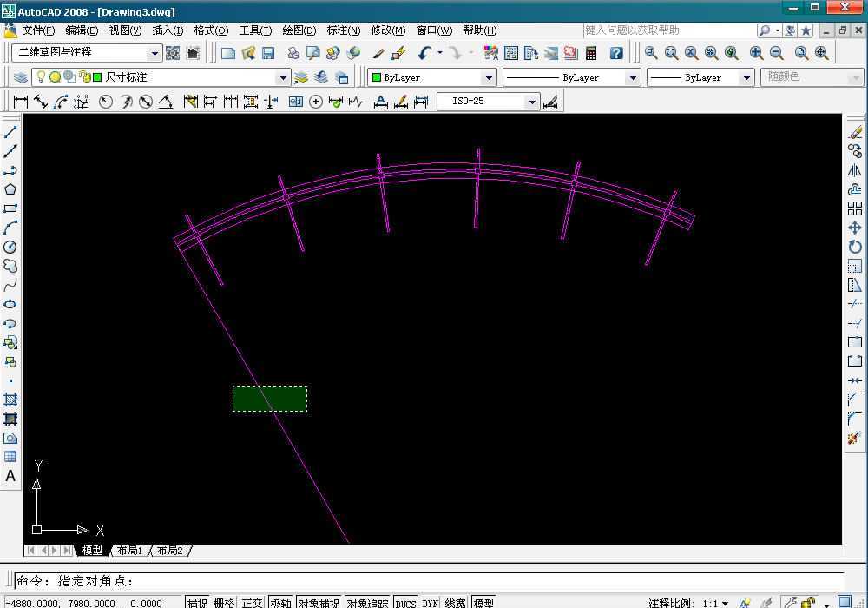Switch to the 布局2 tab

pos(170,551)
